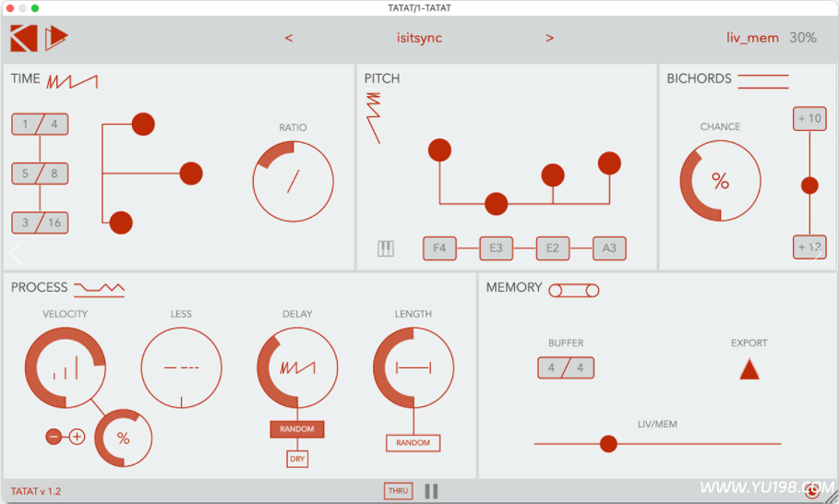The width and height of the screenshot is (839, 504).
Task: Click the E2 pitch probability handle
Action: [x=553, y=175]
